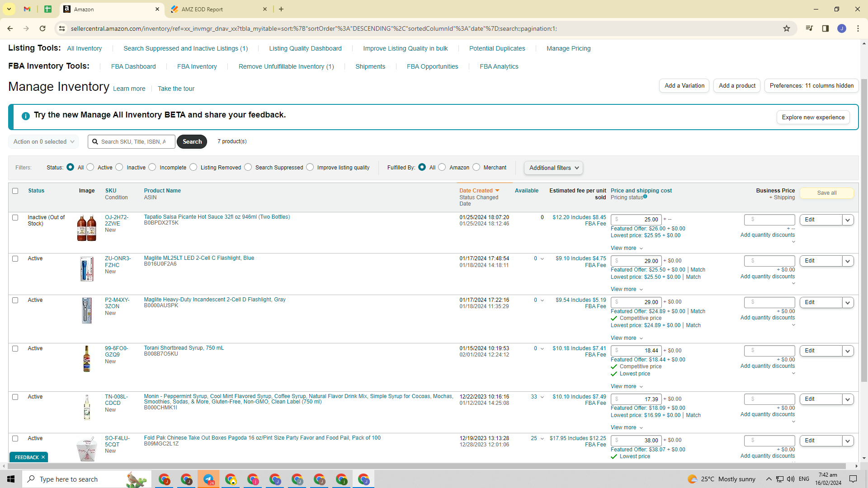
Task: Click Add quantity discounts for Monin row
Action: pyautogui.click(x=768, y=414)
